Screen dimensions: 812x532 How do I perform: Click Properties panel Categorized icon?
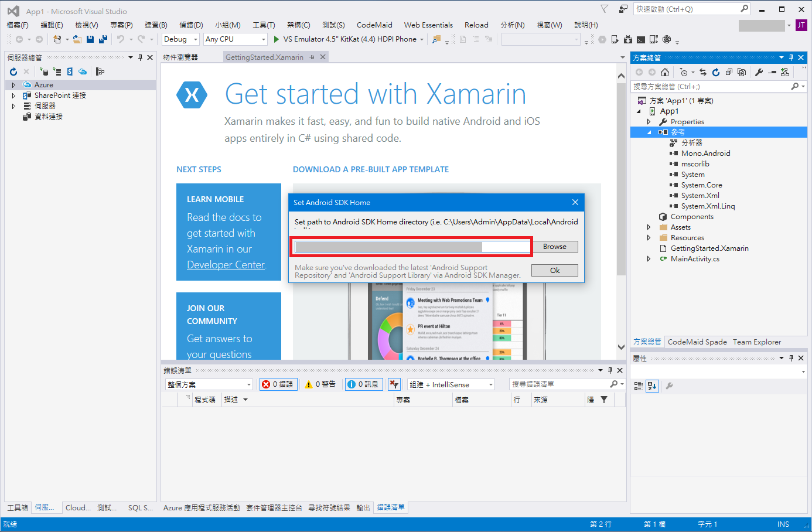638,386
